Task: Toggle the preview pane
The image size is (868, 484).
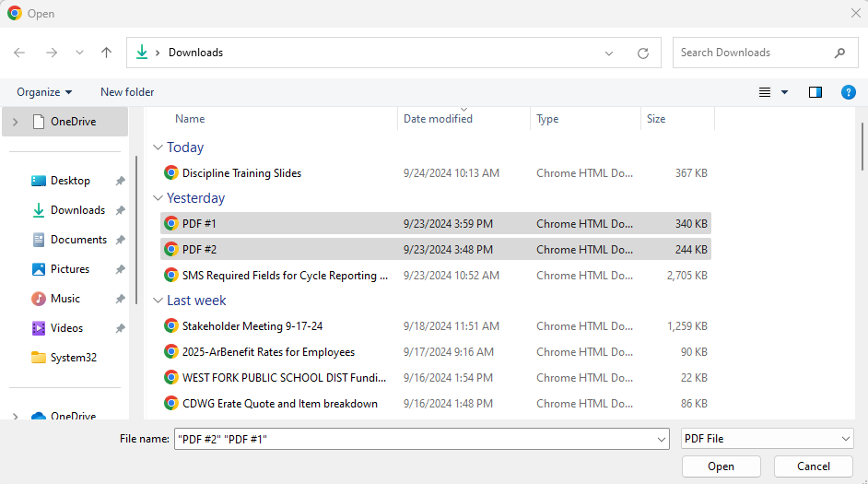Action: (815, 92)
